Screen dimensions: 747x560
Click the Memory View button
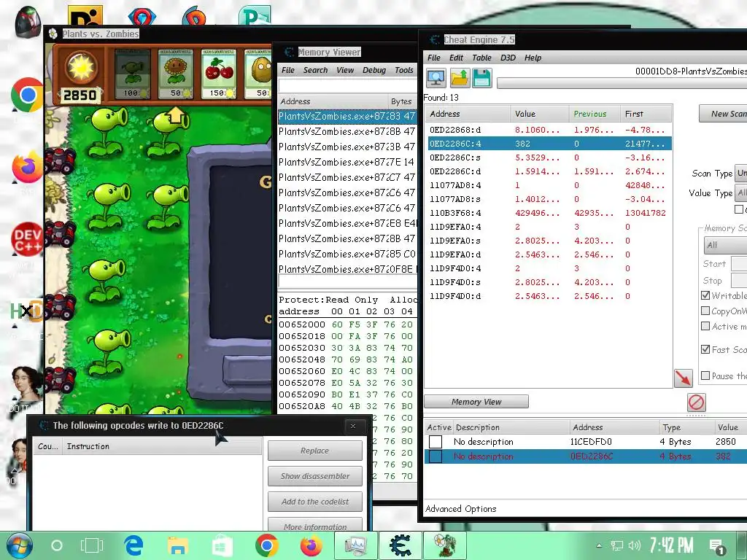[x=476, y=402]
